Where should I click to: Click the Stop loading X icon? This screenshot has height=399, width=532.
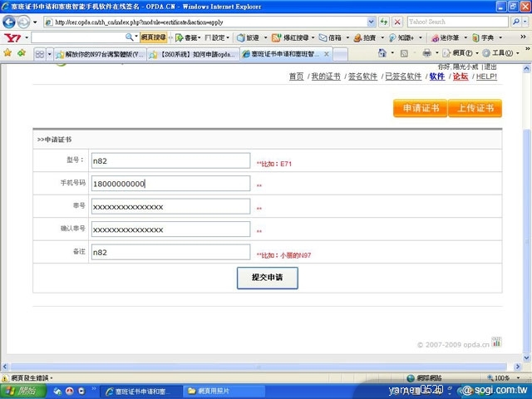tap(397, 22)
